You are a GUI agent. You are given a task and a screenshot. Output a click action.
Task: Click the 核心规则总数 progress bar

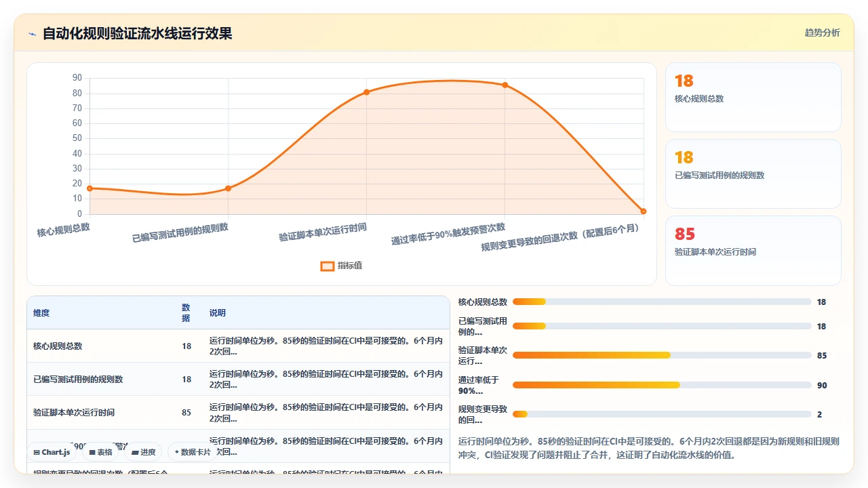point(662,302)
